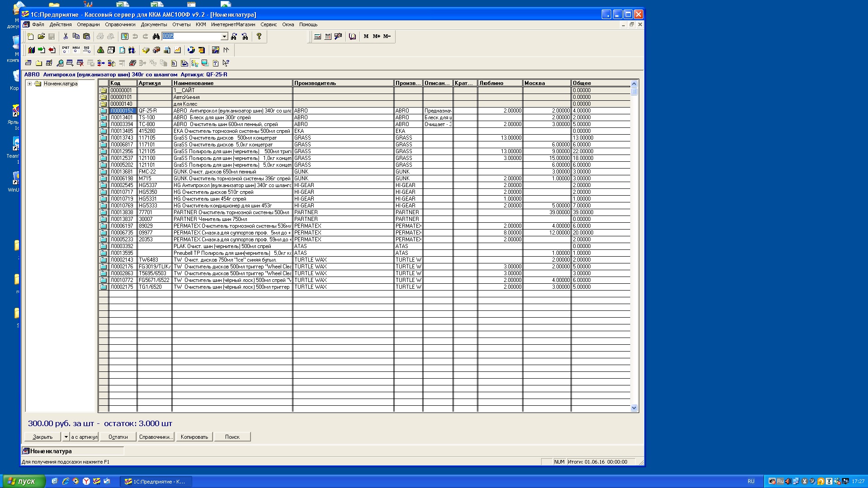Click the Windows пуск start button
The image size is (868, 488).
(x=24, y=481)
